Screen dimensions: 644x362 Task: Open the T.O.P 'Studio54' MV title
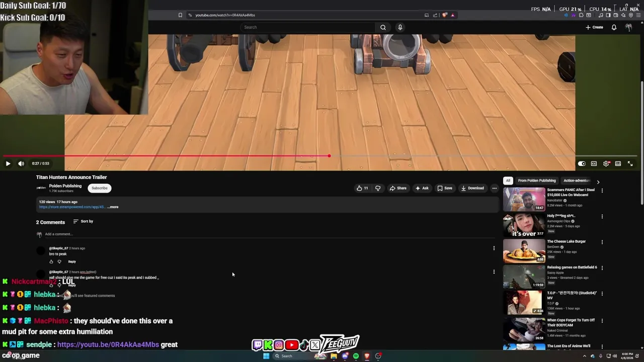[x=572, y=296]
